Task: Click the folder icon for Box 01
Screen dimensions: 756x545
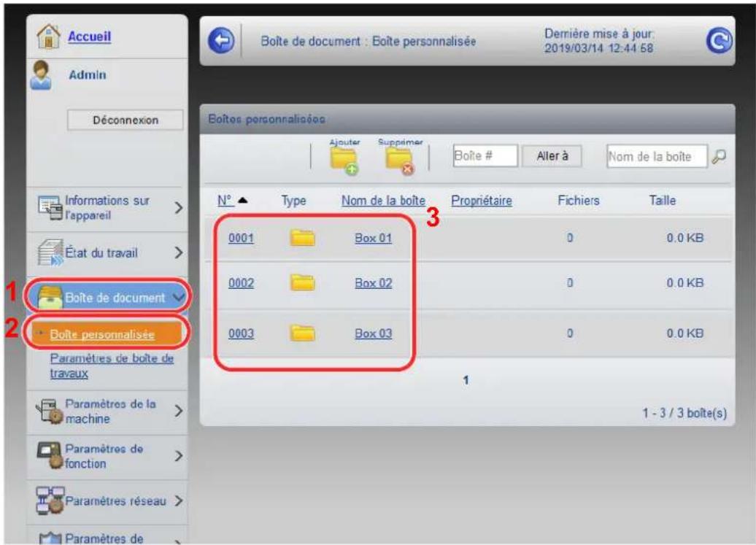Action: point(302,238)
